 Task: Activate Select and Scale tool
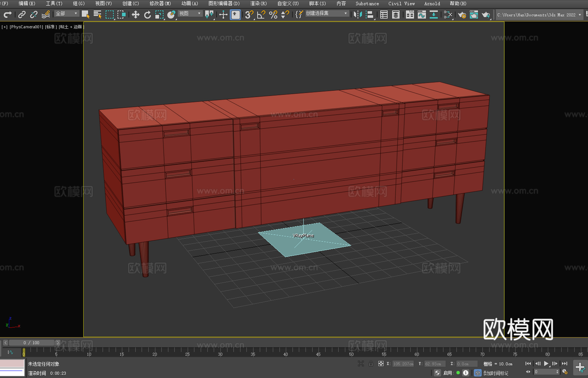pyautogui.click(x=159, y=14)
